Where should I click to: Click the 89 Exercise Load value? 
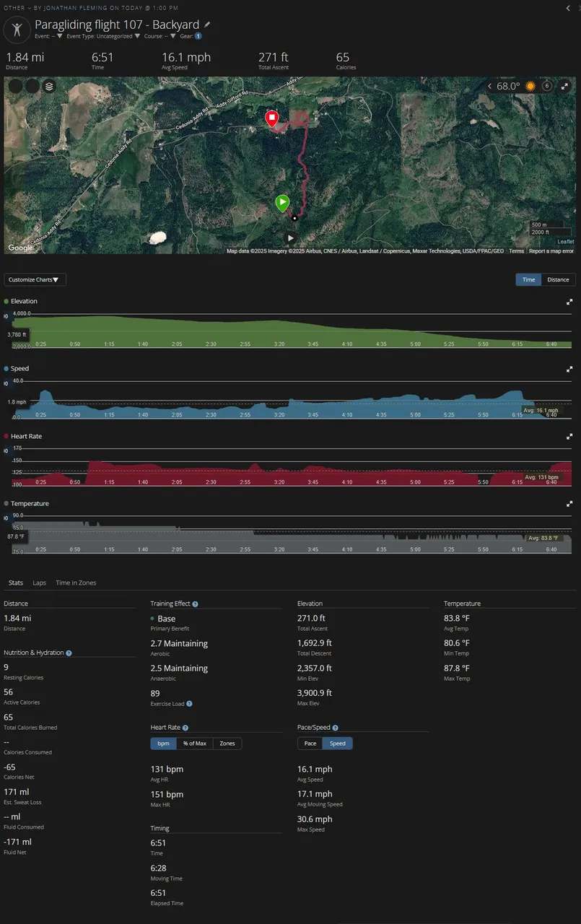pos(155,693)
